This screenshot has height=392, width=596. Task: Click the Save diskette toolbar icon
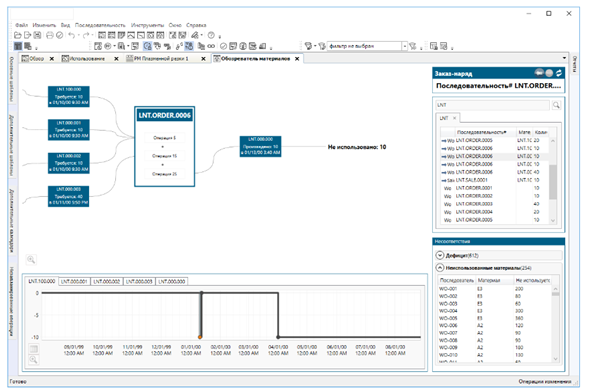pos(37,35)
